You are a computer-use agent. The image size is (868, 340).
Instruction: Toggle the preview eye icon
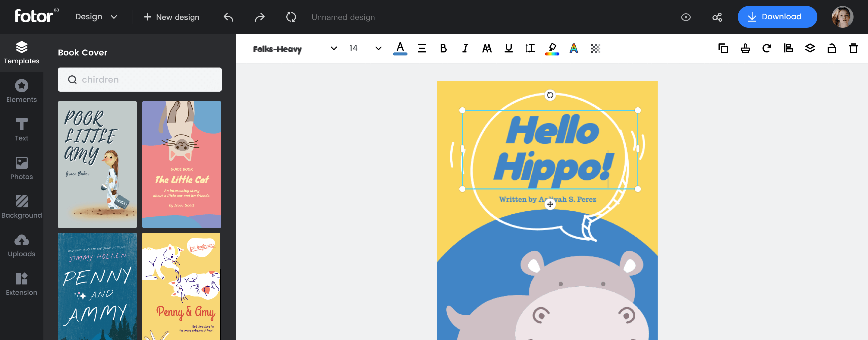pyautogui.click(x=686, y=17)
